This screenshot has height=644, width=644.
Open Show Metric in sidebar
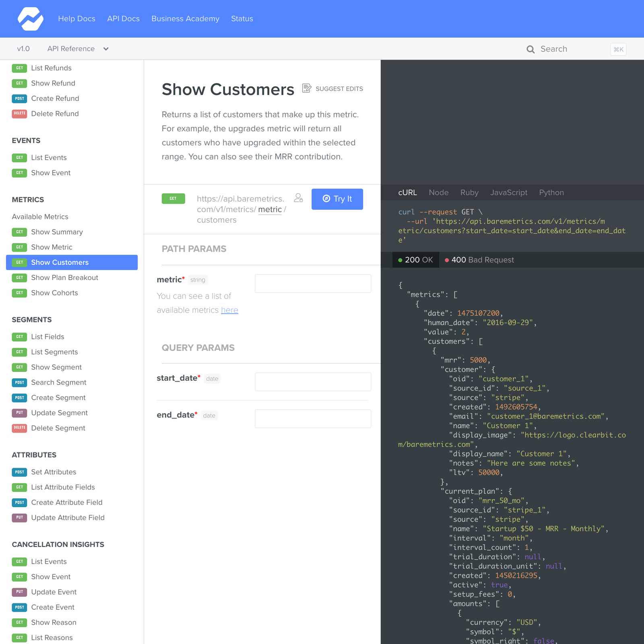point(52,247)
